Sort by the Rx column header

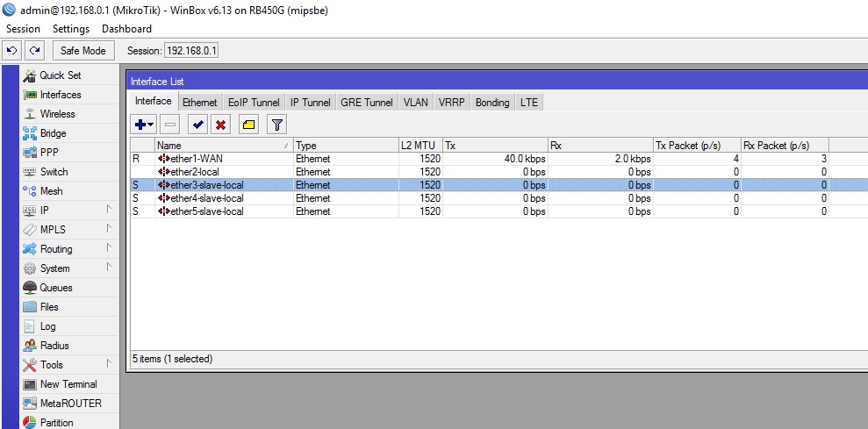[x=600, y=146]
